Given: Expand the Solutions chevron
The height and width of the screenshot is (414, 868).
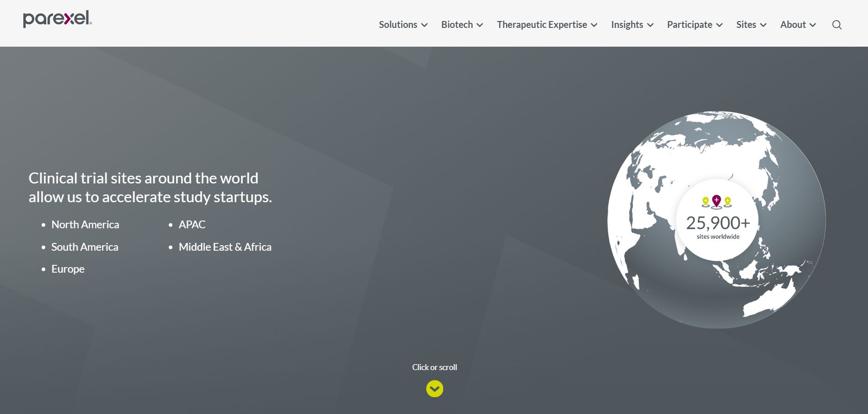Looking at the screenshot, I should tap(424, 25).
